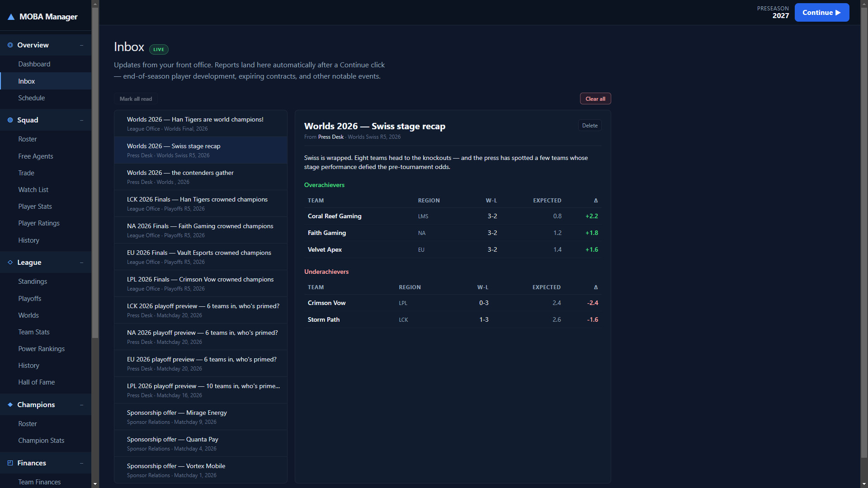The width and height of the screenshot is (868, 488).
Task: Click Velvet Apex team name
Action: (x=325, y=250)
